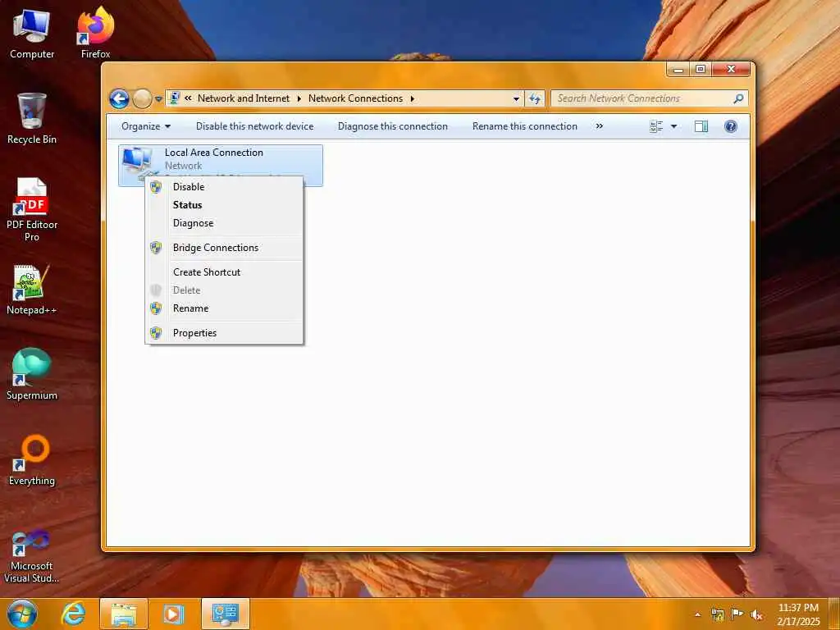Launch Internet Explorer from the taskbar
Viewport: 840px width, 630px height.
[73, 614]
